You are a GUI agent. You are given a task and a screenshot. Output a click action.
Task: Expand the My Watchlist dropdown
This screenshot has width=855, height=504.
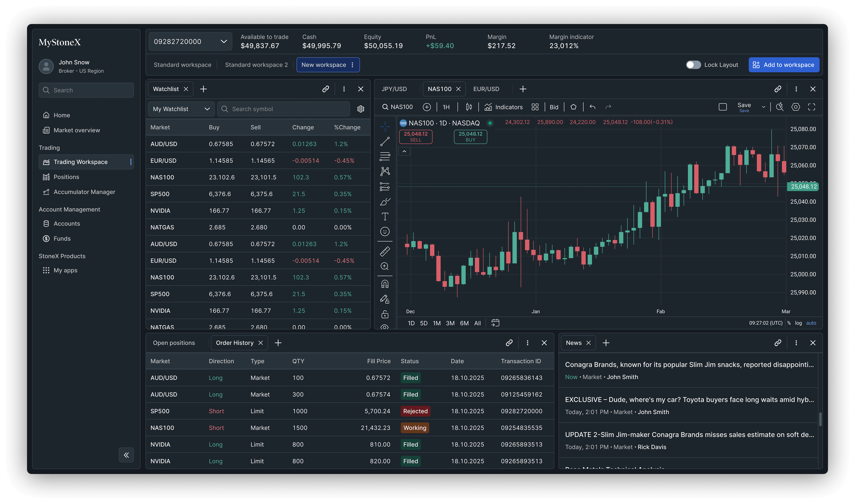[181, 109]
